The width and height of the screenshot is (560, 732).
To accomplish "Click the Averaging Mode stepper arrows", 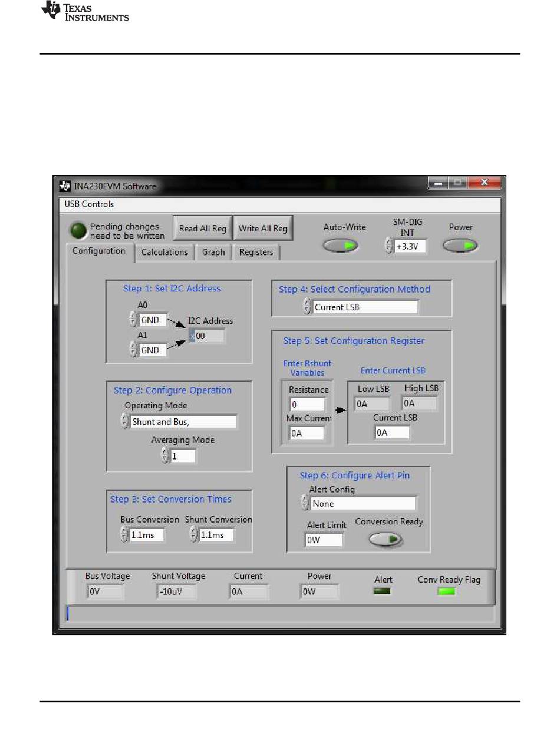I will tap(165, 456).
